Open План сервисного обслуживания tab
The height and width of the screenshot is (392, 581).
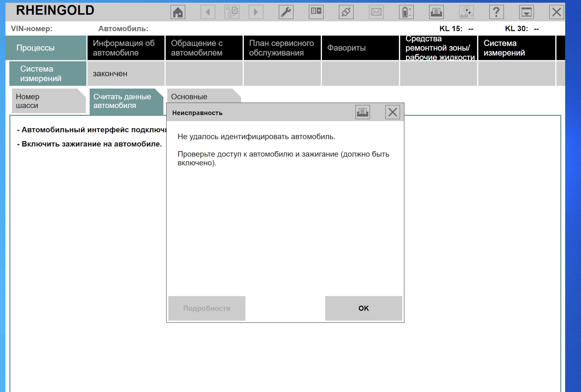(282, 48)
